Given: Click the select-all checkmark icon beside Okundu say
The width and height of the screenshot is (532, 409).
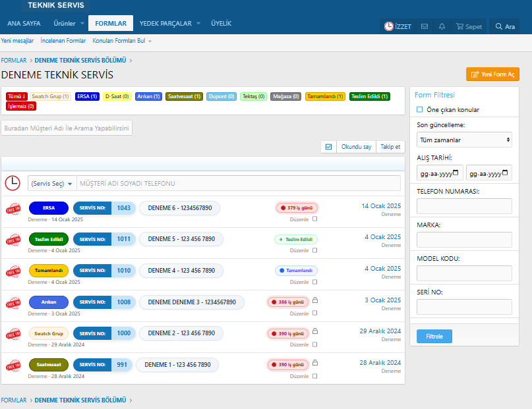Looking at the screenshot, I should coord(328,147).
